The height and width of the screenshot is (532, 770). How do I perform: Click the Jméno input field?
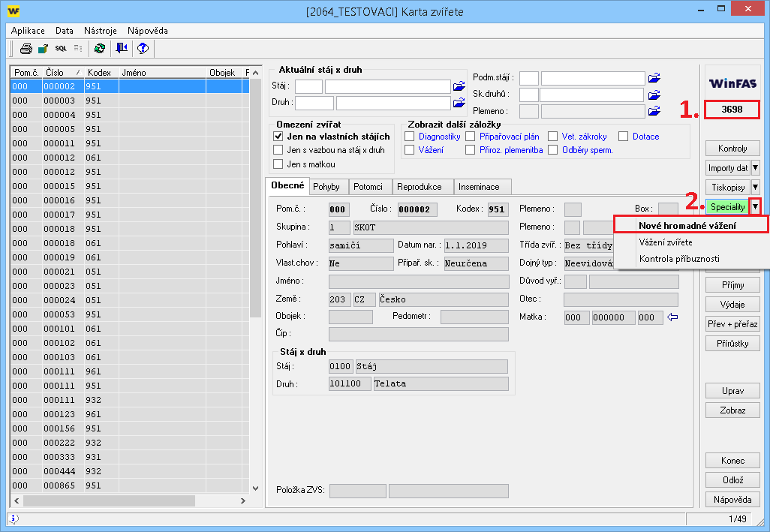click(418, 281)
